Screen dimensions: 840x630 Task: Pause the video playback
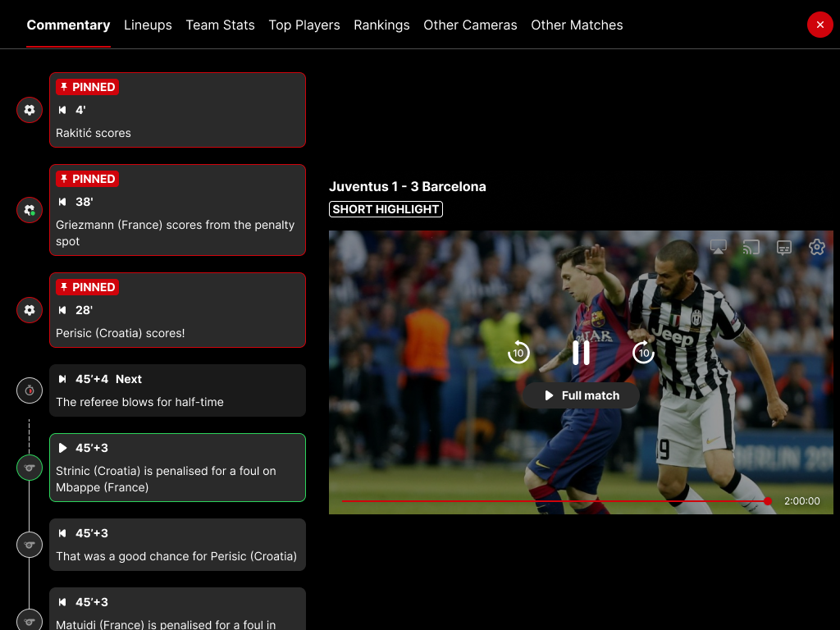[x=581, y=353]
